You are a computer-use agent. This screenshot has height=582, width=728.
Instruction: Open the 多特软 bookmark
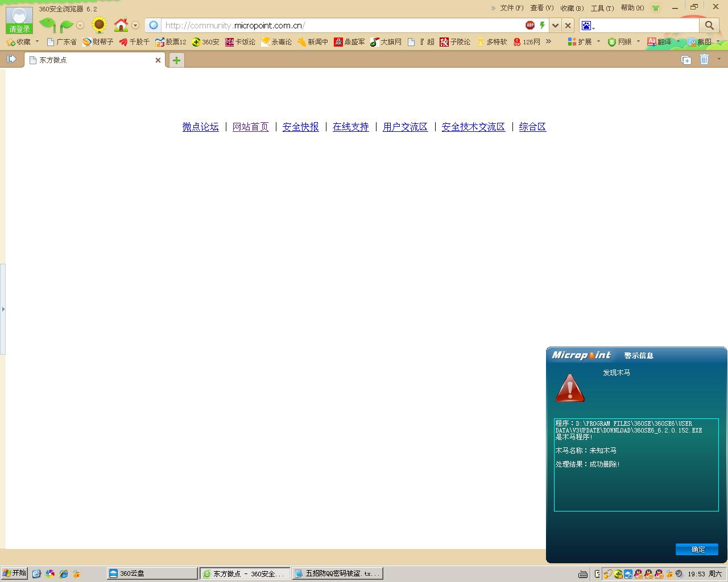[491, 42]
